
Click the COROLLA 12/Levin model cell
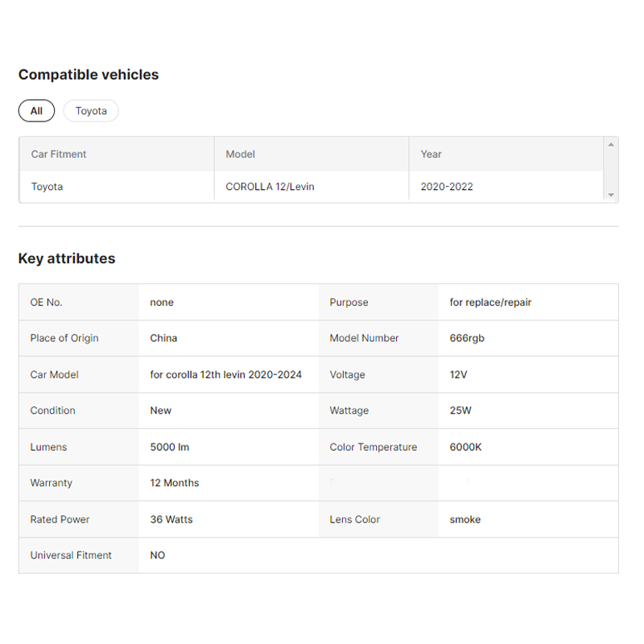point(270,187)
